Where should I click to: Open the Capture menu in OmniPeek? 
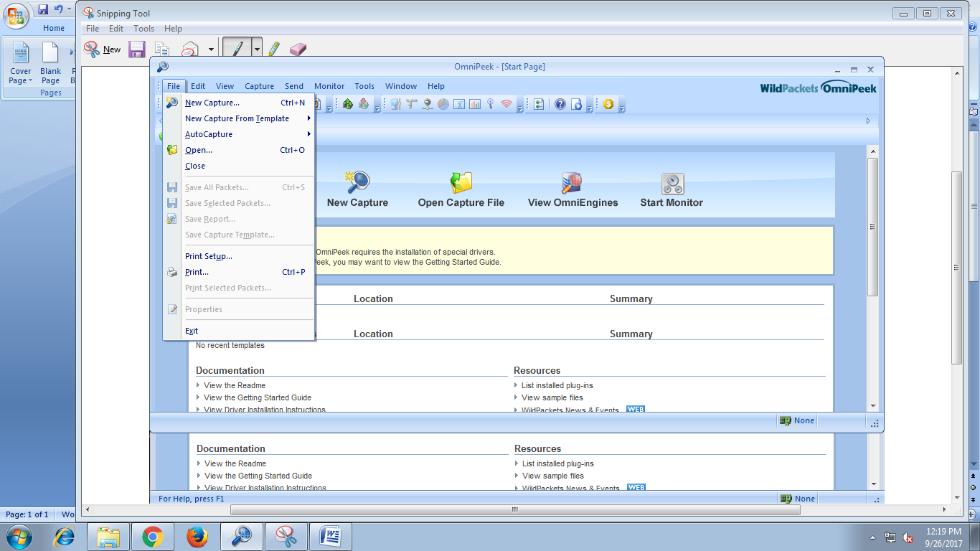point(259,86)
